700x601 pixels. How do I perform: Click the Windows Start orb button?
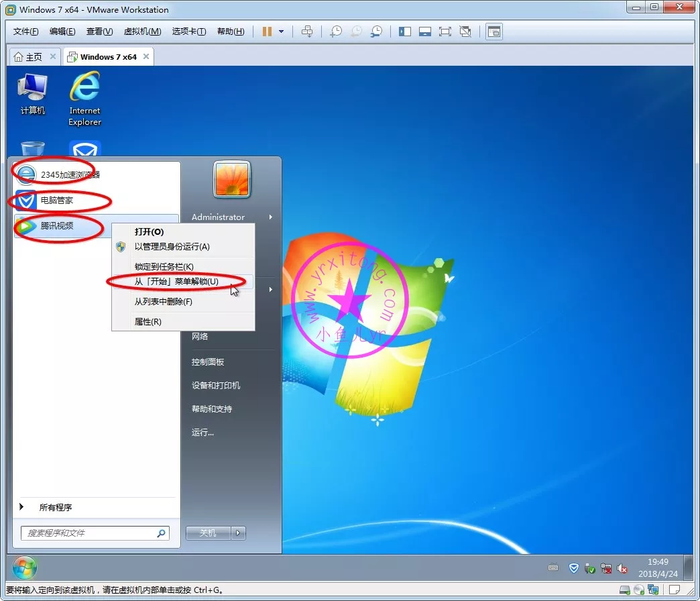point(25,568)
